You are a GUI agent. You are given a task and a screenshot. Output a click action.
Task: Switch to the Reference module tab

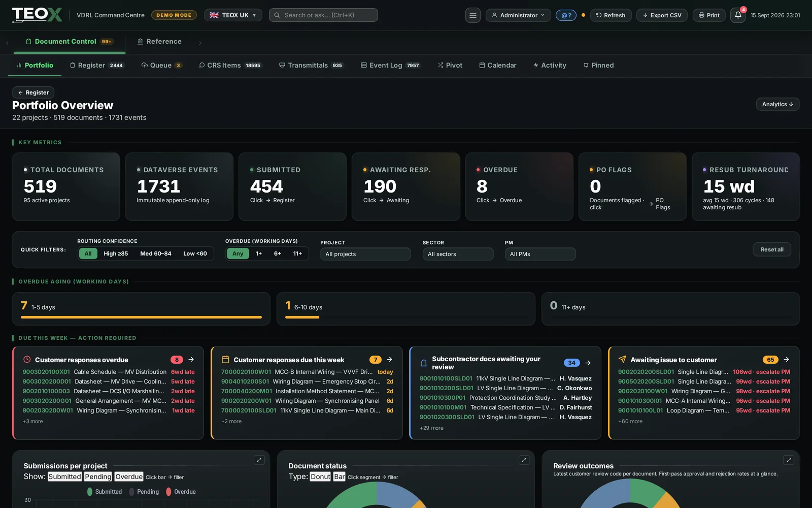click(x=159, y=41)
